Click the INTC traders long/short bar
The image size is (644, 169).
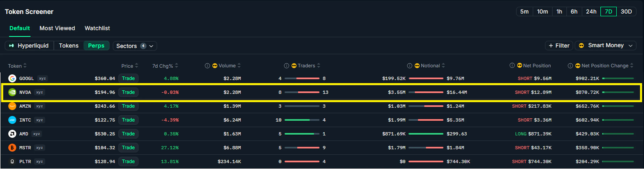302,120
